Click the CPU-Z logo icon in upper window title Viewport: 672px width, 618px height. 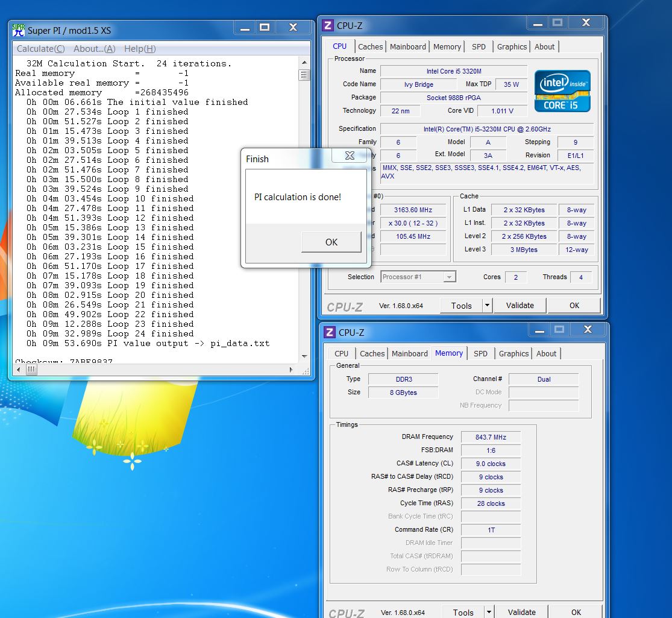point(328,25)
